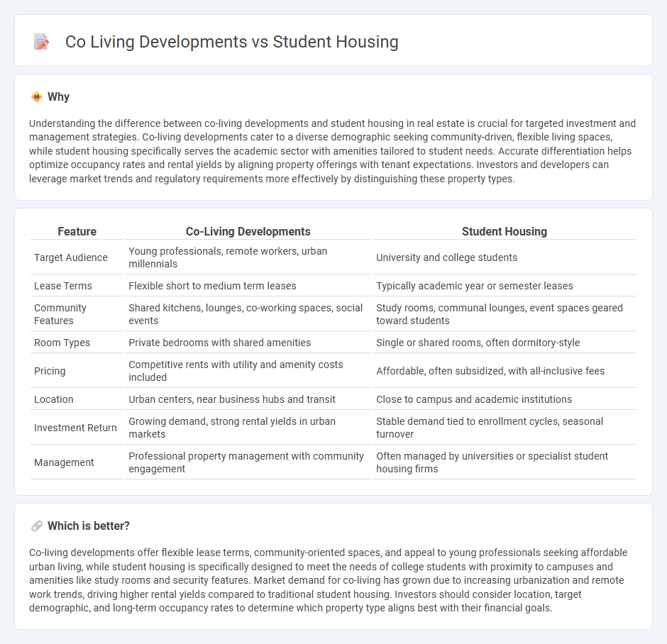The width and height of the screenshot is (667, 644).
Task: Select the Target Audience row label
Action: (x=71, y=257)
